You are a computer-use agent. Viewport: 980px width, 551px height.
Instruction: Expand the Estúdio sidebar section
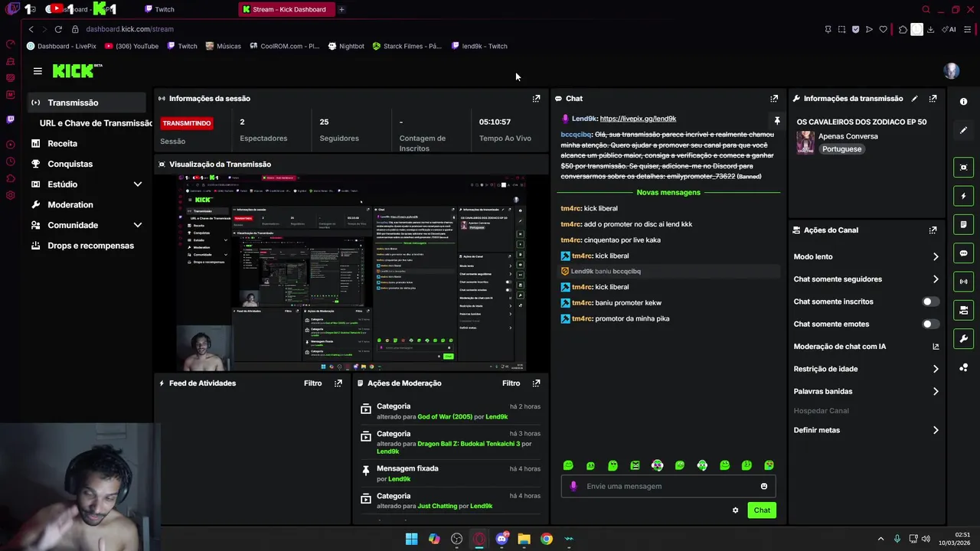[x=138, y=184]
